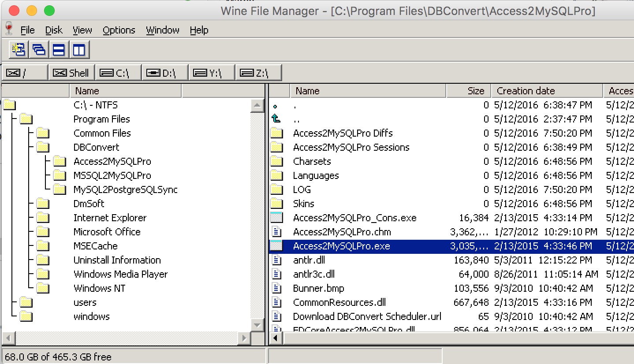This screenshot has width=634, height=364.
Task: Select Download DBConvert Scheduler.url file
Action: pos(367,316)
